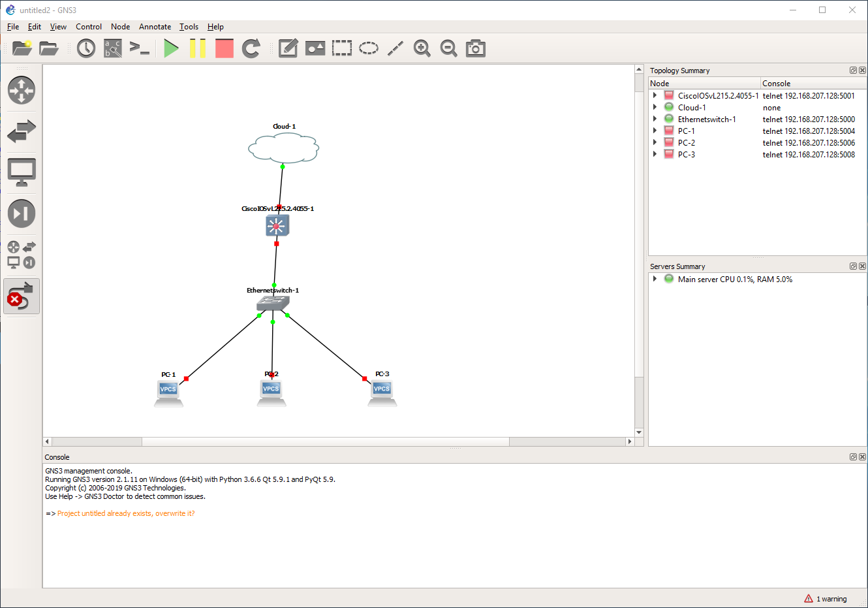Select PC-2 telnet 192.168.207.128:5006 console entry

tap(809, 142)
